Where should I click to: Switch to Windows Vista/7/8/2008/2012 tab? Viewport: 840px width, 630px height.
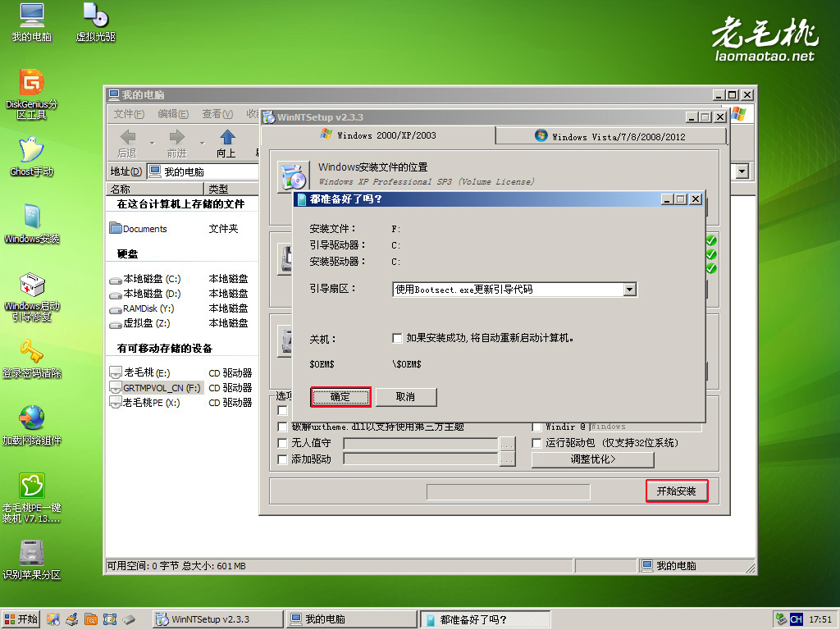point(610,136)
